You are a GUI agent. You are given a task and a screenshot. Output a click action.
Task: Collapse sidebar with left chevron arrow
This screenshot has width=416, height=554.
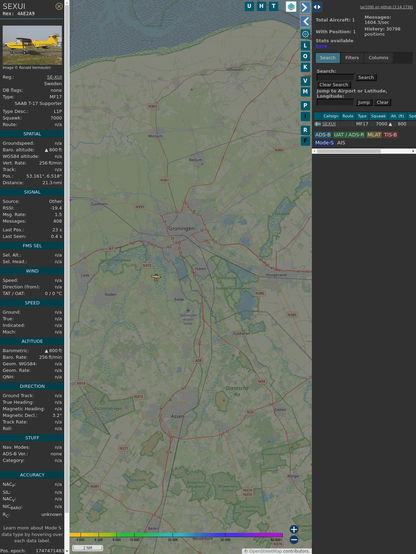click(x=305, y=21)
